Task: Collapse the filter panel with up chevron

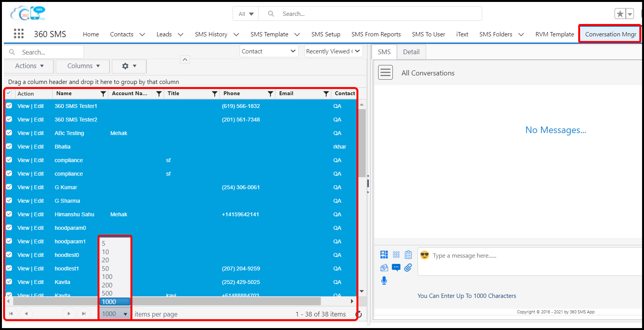Action: (185, 60)
